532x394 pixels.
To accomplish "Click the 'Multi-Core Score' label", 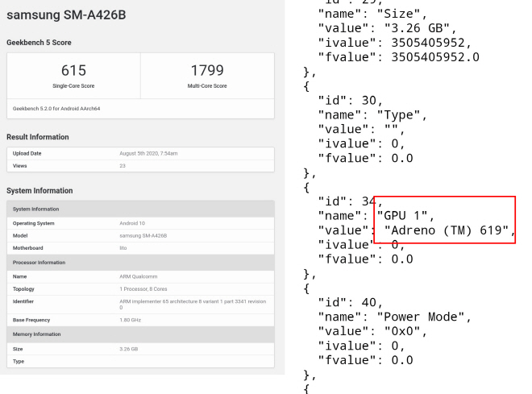I will 207,85.
